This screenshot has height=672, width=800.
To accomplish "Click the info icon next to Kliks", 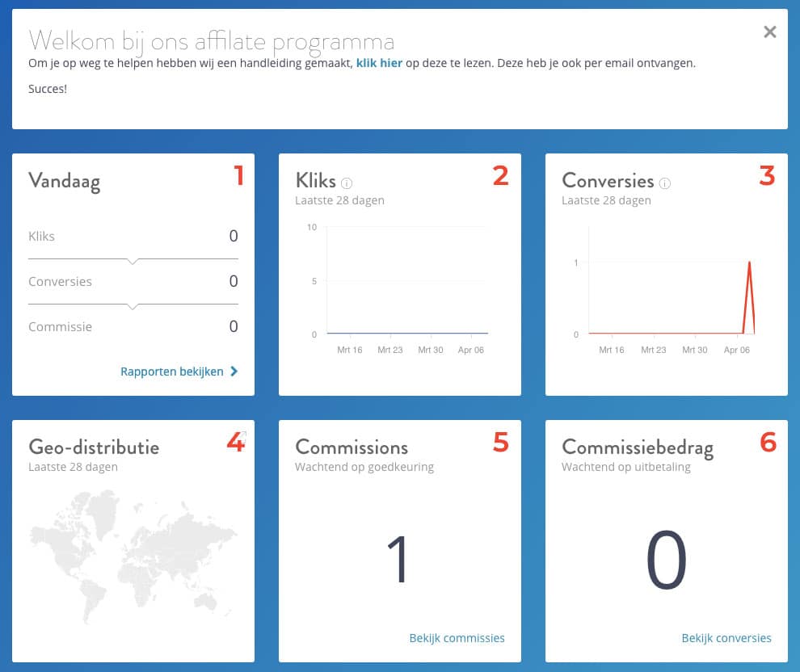I will tap(347, 183).
